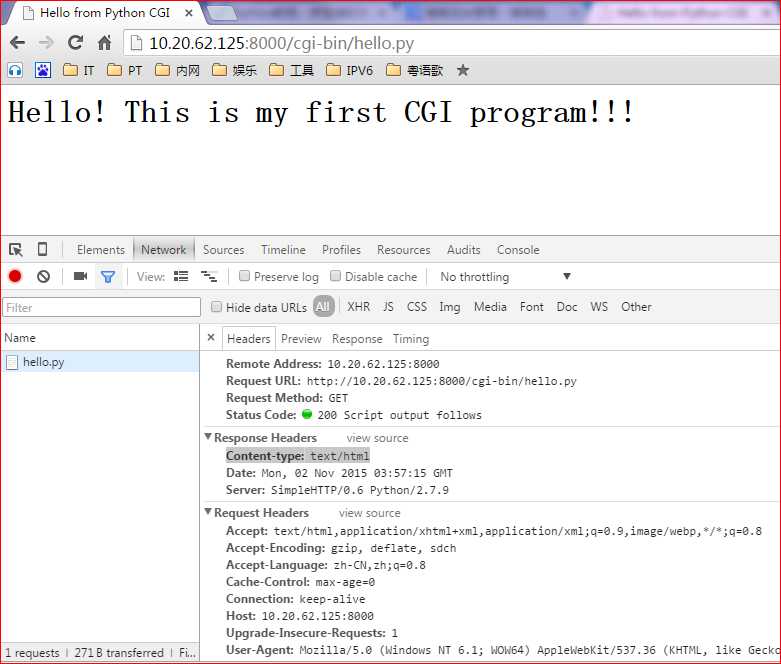Collapse the Request Headers section
This screenshot has width=781, height=664.
point(208,512)
